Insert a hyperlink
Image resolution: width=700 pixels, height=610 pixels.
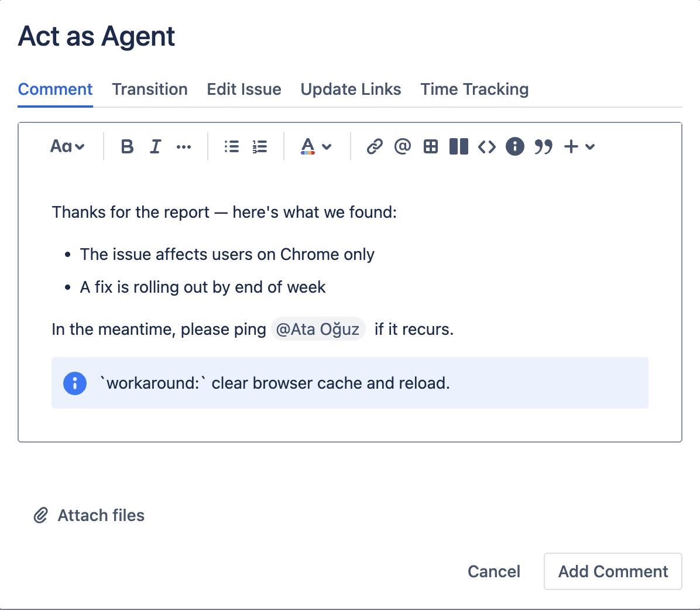[x=375, y=146]
